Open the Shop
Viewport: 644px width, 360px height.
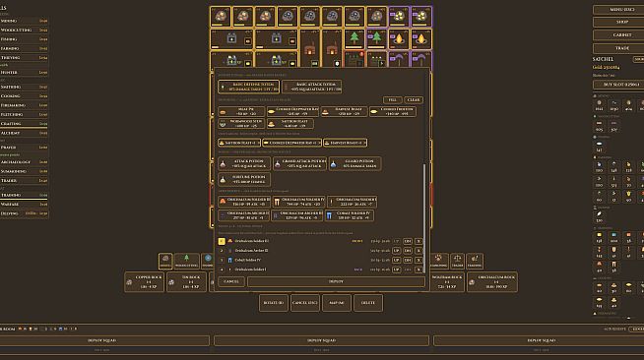coord(621,23)
